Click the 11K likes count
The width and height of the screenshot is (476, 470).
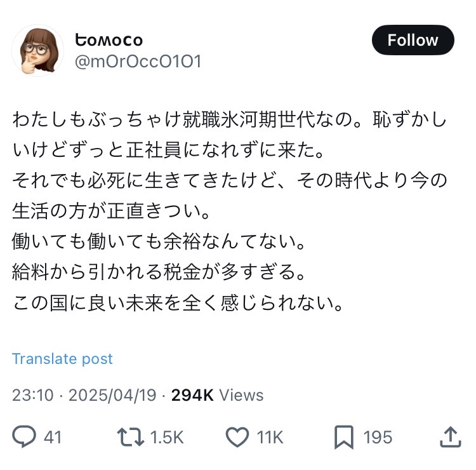(x=270, y=437)
